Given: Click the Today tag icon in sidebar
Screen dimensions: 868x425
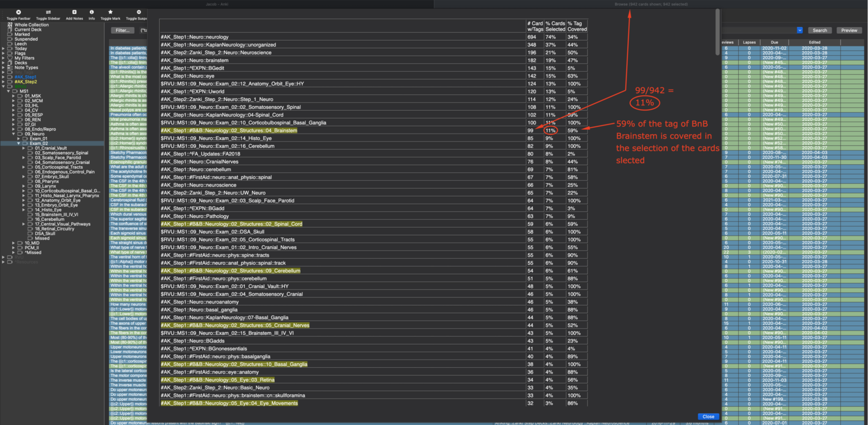Looking at the screenshot, I should tap(10, 49).
